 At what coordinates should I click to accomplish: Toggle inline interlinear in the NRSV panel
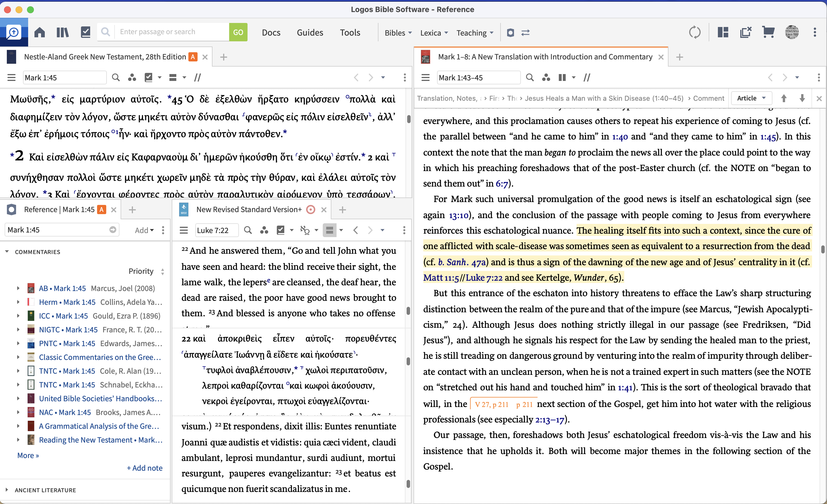point(306,230)
